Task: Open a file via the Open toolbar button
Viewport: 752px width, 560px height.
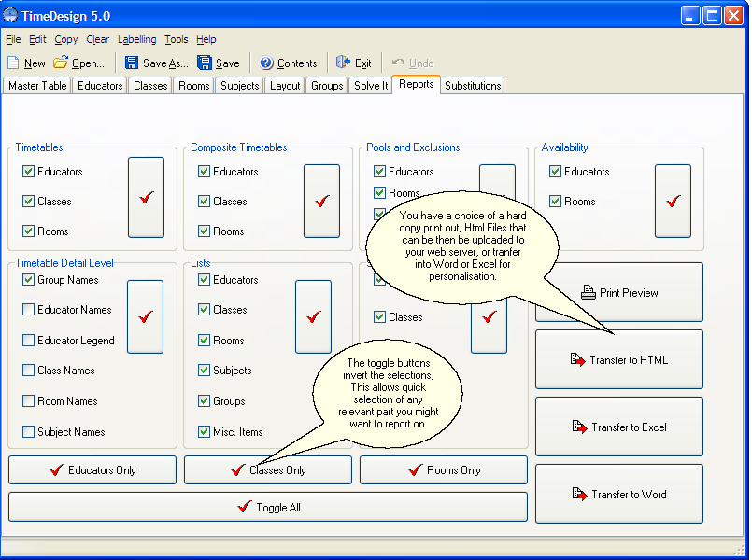Action: [x=78, y=63]
